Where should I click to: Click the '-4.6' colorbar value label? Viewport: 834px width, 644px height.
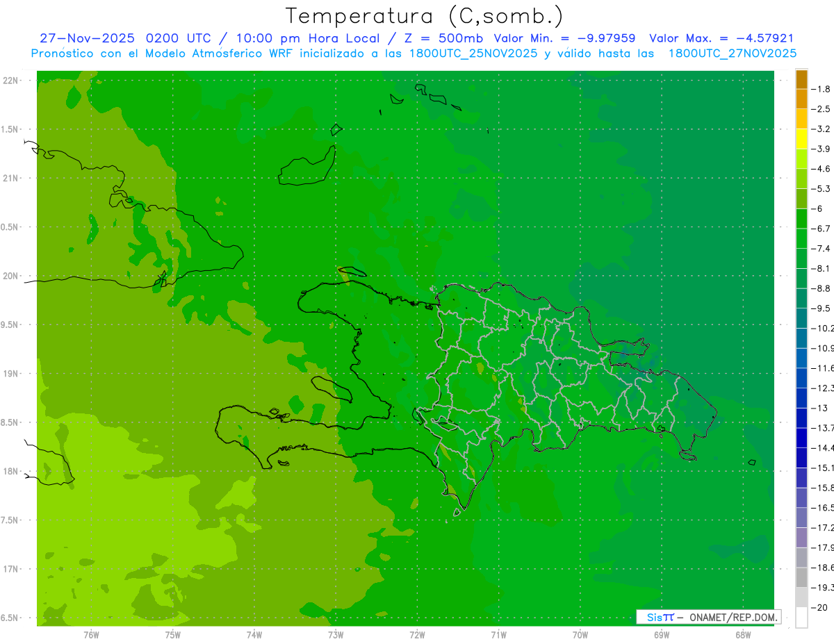click(821, 169)
